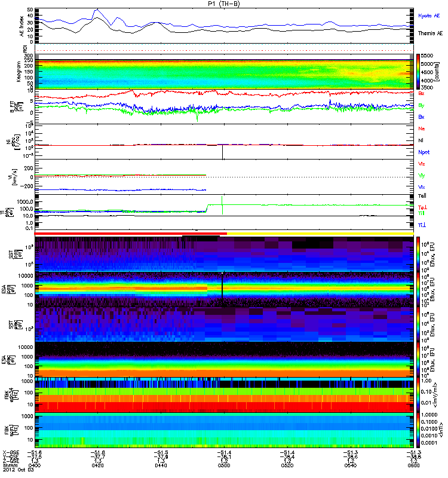Screen dimensions: 448x478
Task: Click the plot title P1 (TH-B)
Action: point(224,4)
